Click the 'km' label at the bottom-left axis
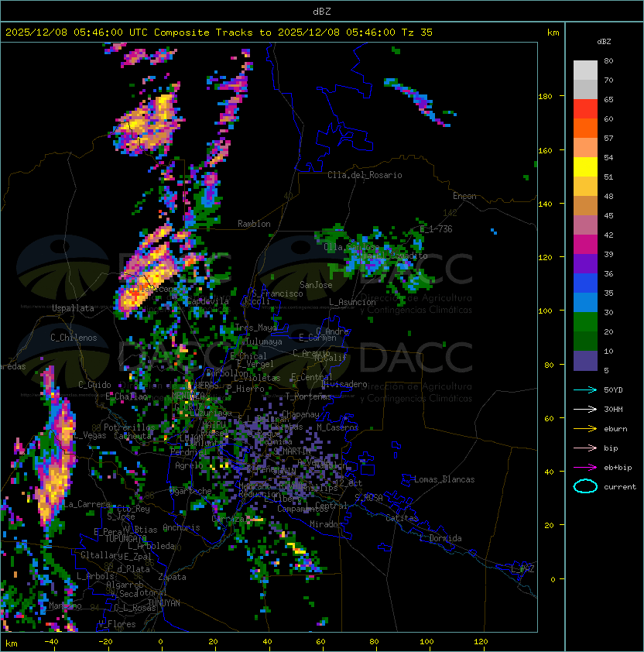 point(12,643)
